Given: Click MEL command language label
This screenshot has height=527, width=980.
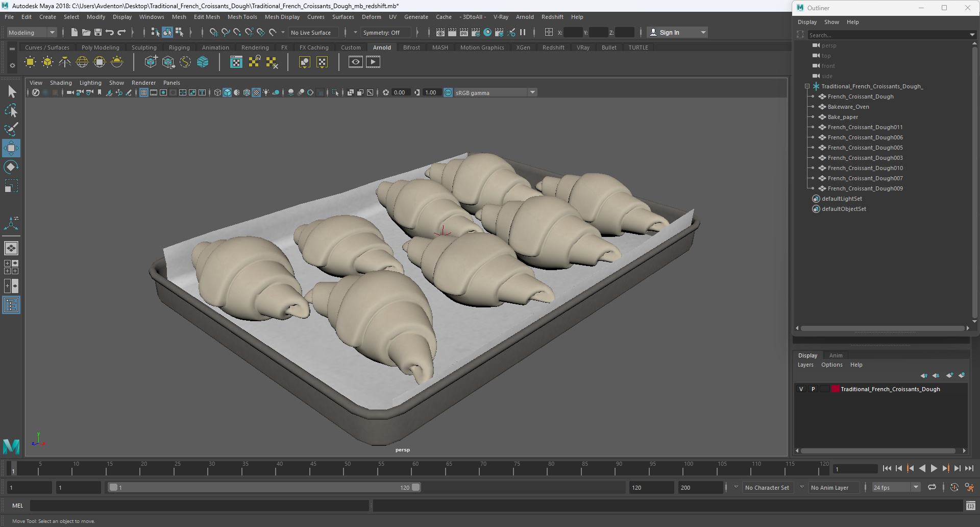Looking at the screenshot, I should tap(18, 506).
